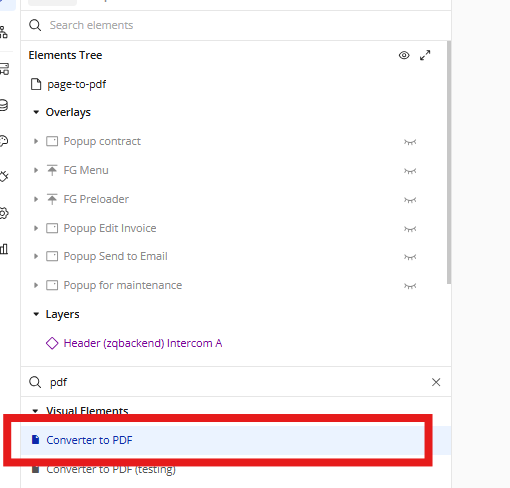Screen dimensions: 510x488
Task: Click the Elements Tree panel scrollbar
Action: coord(449,162)
